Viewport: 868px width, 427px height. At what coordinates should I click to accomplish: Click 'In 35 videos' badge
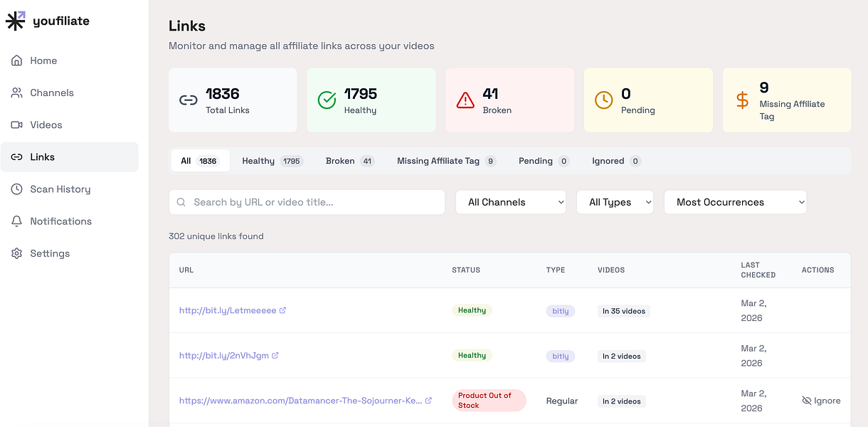click(x=624, y=311)
